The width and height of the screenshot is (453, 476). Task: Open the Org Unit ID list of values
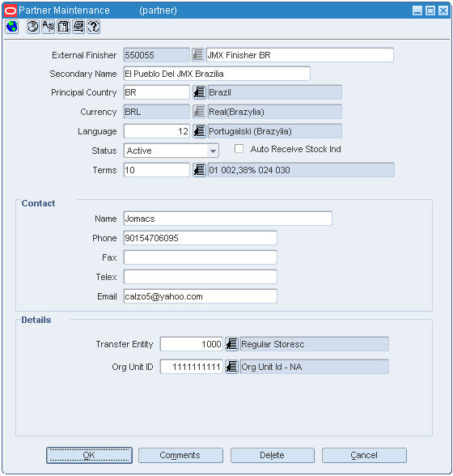click(231, 367)
